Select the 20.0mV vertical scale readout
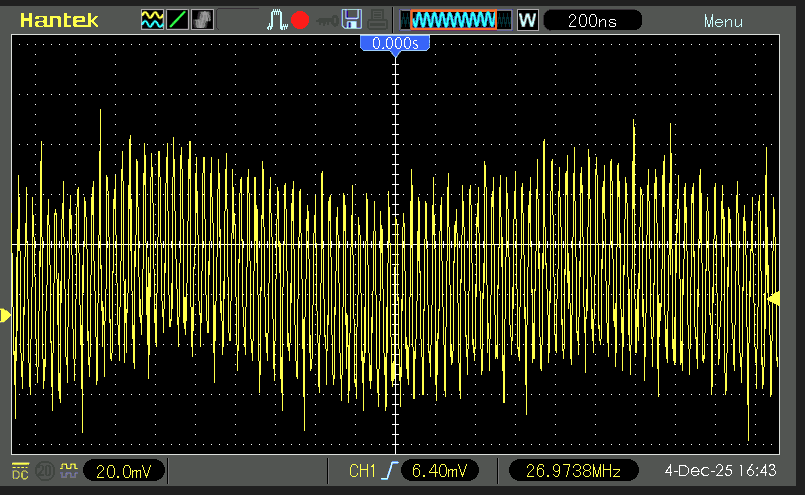The height and width of the screenshot is (495, 805). [x=125, y=471]
